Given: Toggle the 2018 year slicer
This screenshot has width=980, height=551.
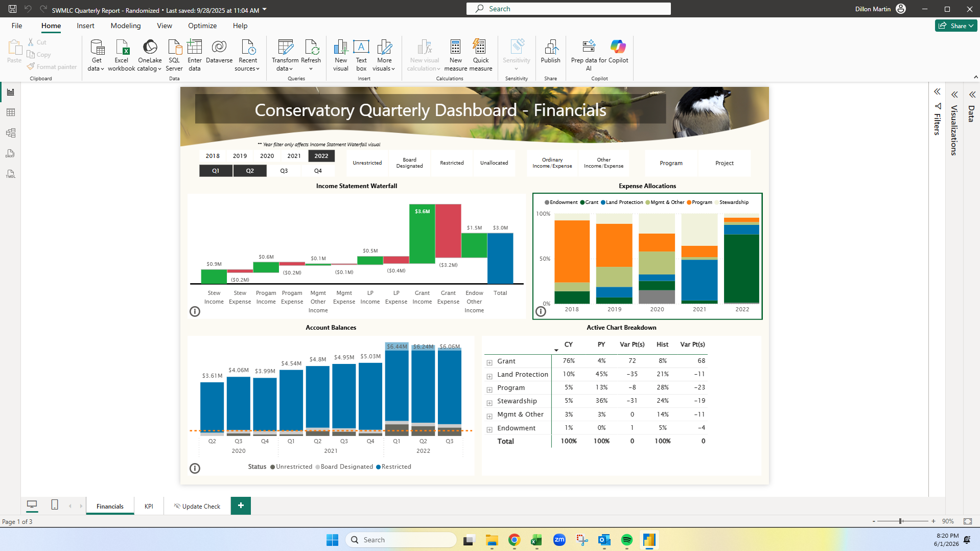Looking at the screenshot, I should pos(213,156).
